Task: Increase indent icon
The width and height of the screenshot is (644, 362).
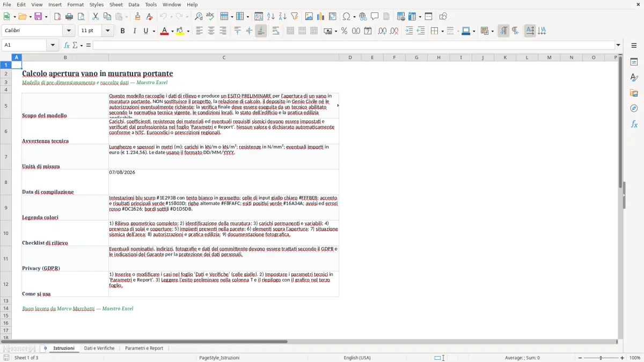Action: point(409,31)
